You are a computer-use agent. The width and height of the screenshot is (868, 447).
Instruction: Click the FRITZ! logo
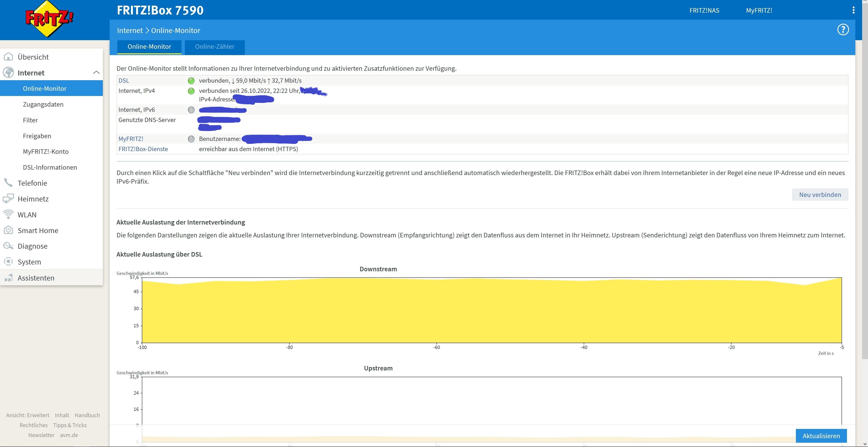point(50,19)
